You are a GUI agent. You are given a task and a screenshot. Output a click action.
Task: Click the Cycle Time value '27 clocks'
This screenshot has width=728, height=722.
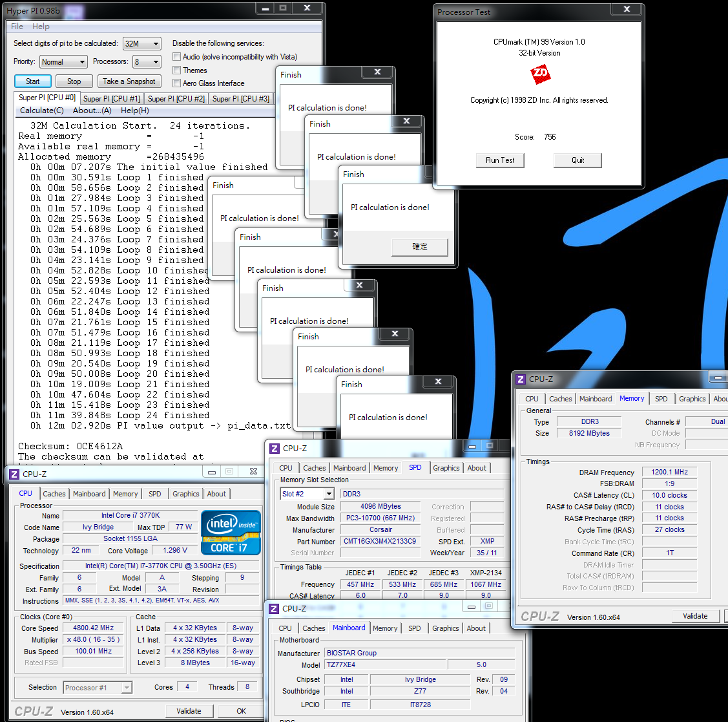tap(669, 529)
